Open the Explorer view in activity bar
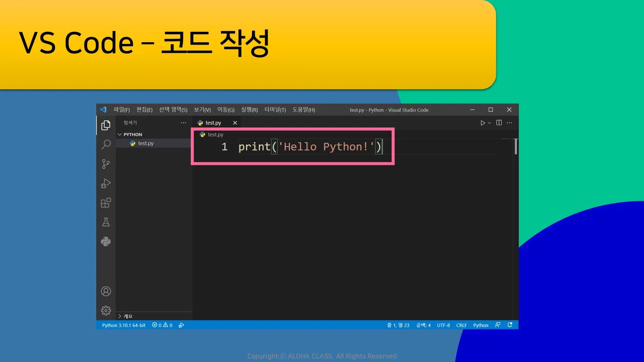The image size is (644, 362). coord(106,125)
